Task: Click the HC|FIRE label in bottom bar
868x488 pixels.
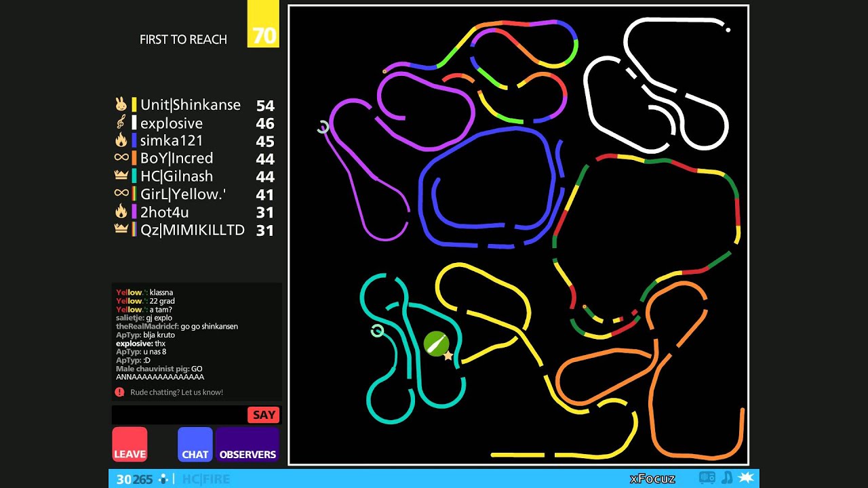Action: pos(206,479)
